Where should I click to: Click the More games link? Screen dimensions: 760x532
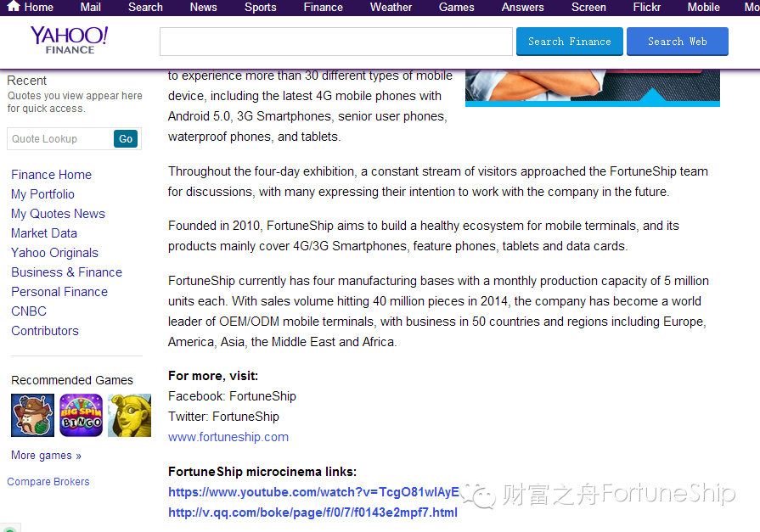tap(46, 456)
